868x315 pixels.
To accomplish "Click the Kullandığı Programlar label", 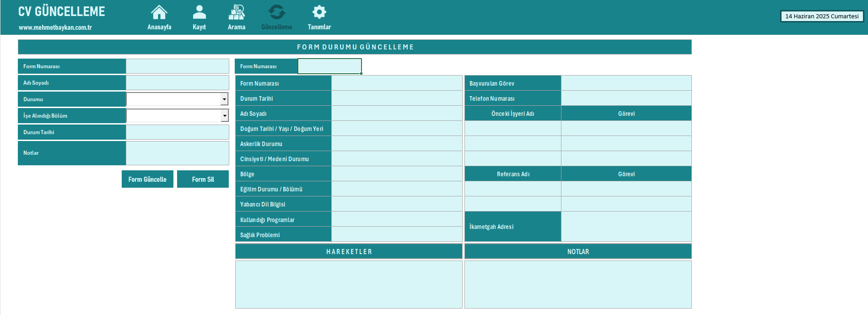I will pyautogui.click(x=267, y=220).
